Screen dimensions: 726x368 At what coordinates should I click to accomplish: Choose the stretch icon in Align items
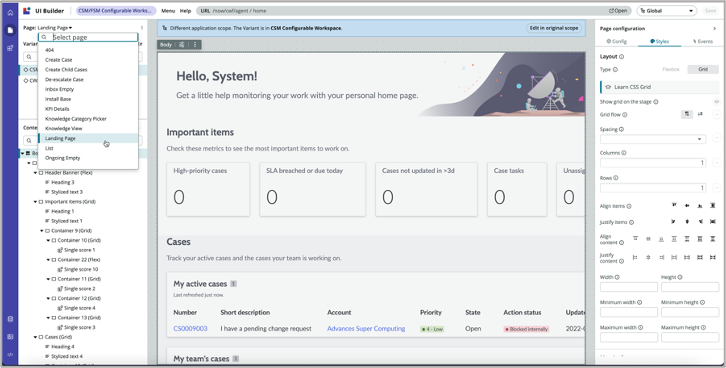pos(713,206)
